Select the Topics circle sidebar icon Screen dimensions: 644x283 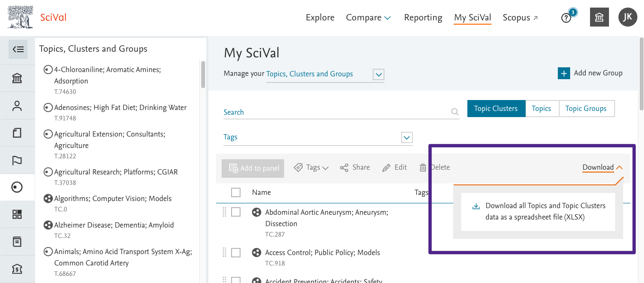click(17, 188)
